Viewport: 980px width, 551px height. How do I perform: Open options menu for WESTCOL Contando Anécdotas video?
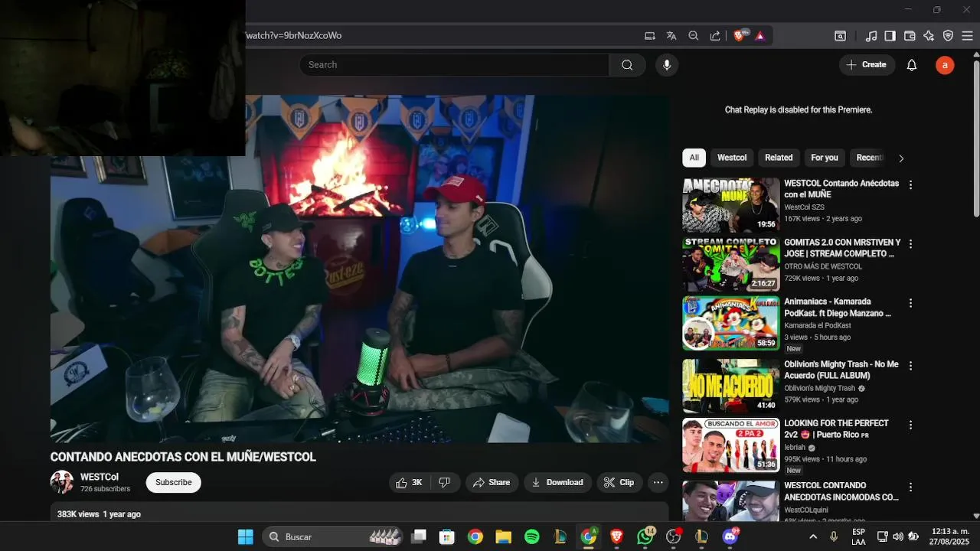pos(910,184)
